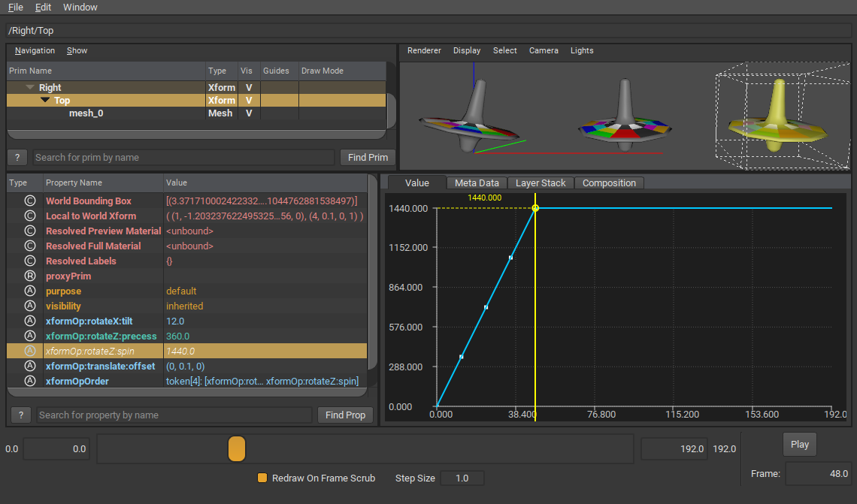
Task: Collapse the Right prim tree node
Action: (30, 88)
